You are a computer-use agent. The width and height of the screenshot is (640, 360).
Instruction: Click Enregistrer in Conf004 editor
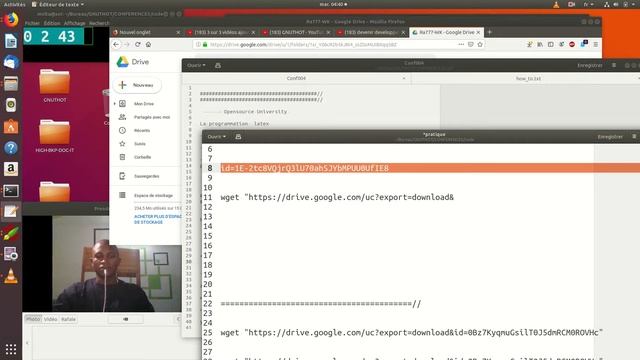(x=590, y=65)
